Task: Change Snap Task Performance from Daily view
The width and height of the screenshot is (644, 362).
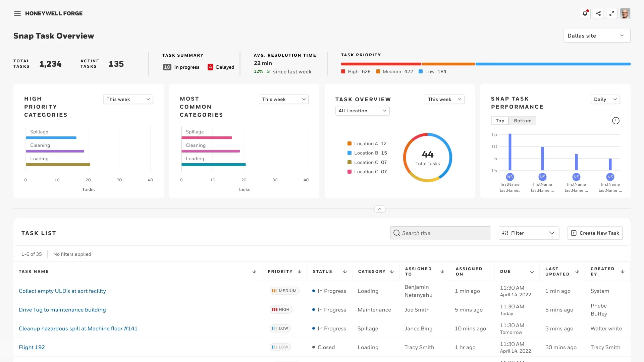Action: (x=605, y=99)
